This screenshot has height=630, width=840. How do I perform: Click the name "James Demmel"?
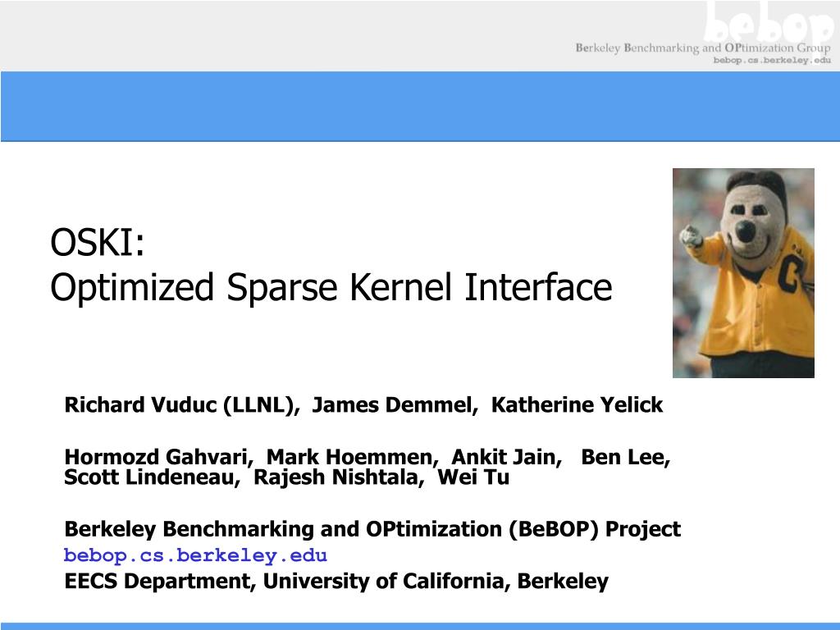393,405
